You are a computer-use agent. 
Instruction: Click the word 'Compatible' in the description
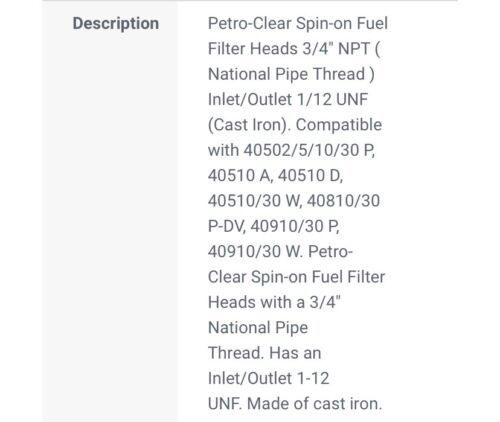[x=339, y=125]
